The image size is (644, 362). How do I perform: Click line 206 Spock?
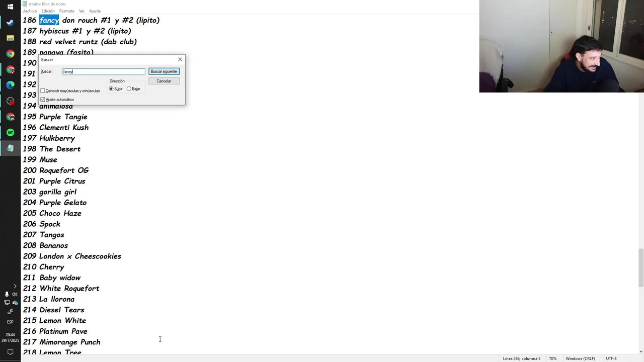click(x=42, y=224)
